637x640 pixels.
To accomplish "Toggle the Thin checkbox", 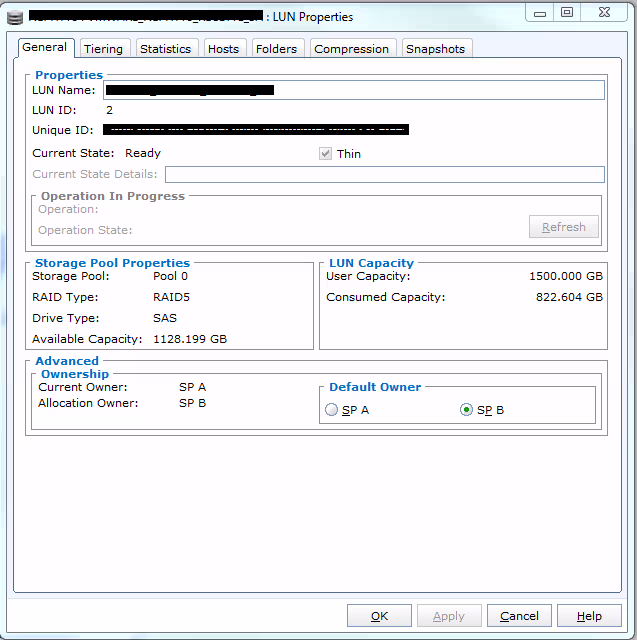I will click(x=325, y=154).
